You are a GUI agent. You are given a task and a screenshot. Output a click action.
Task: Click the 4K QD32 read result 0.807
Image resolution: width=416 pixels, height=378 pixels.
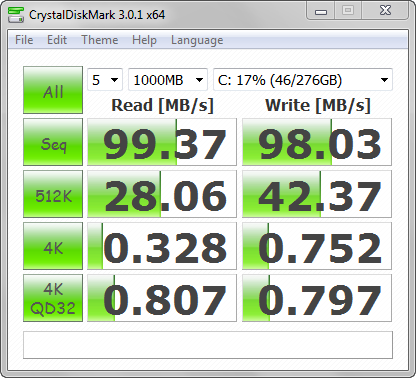[x=162, y=298]
